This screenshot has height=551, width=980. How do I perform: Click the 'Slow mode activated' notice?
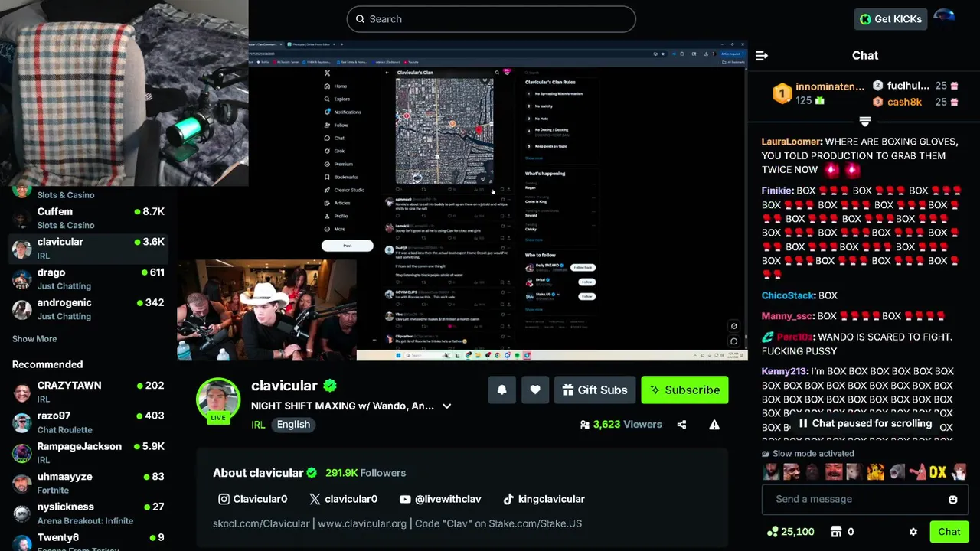806,453
